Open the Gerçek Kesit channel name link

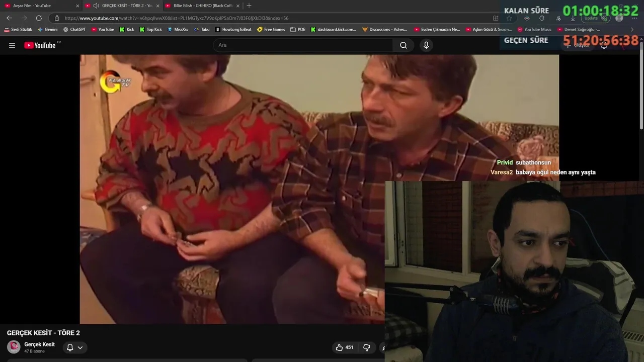(39, 344)
